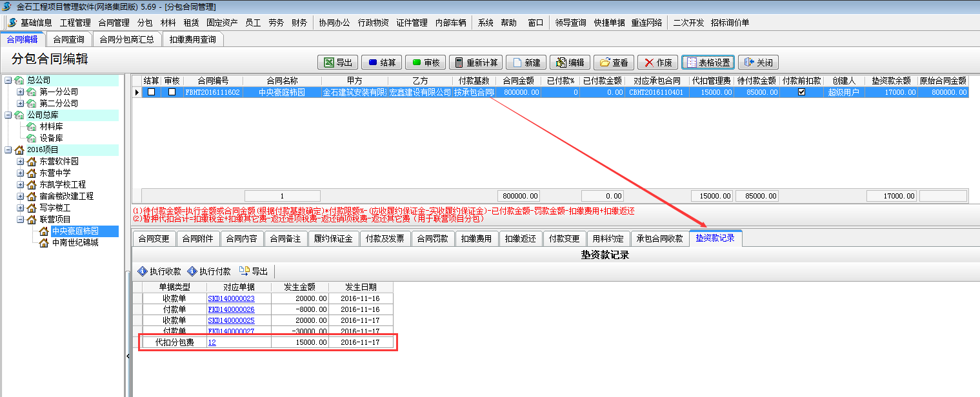Viewport: 980px width, 397px height.
Task: Void the contract with 作废 button
Action: coord(657,63)
